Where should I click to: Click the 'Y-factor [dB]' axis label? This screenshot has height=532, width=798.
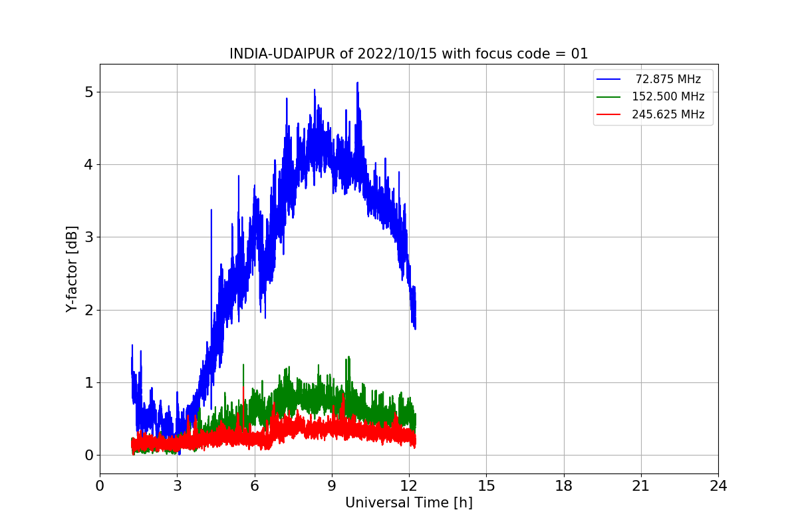click(72, 269)
